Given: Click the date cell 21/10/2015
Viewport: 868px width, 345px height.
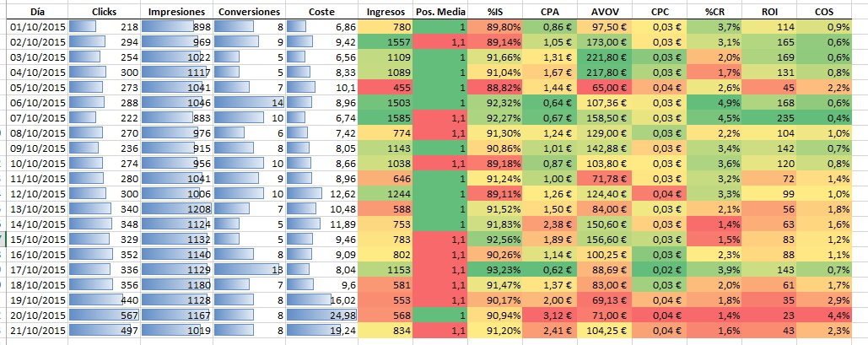Looking at the screenshot, I should tap(35, 331).
